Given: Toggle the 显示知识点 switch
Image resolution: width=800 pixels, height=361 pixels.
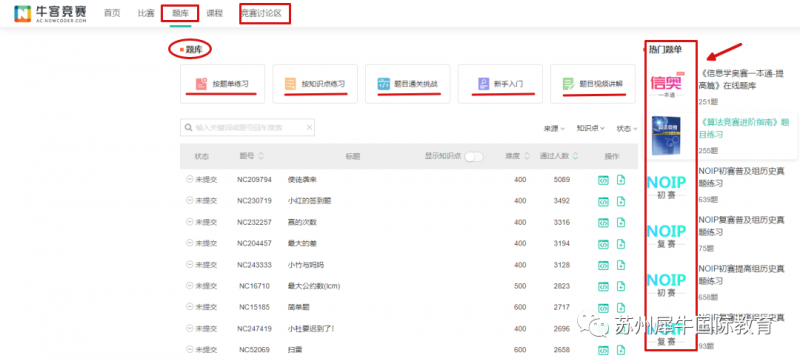Looking at the screenshot, I should click(474, 157).
